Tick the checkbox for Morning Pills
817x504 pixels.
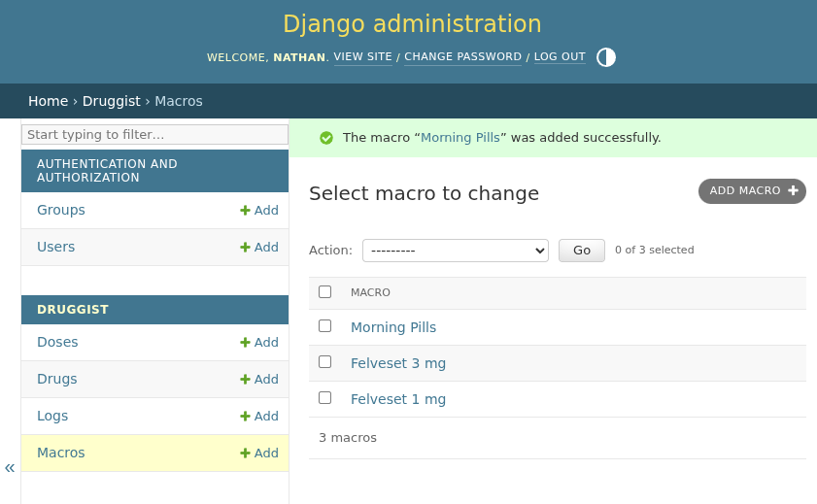click(324, 326)
